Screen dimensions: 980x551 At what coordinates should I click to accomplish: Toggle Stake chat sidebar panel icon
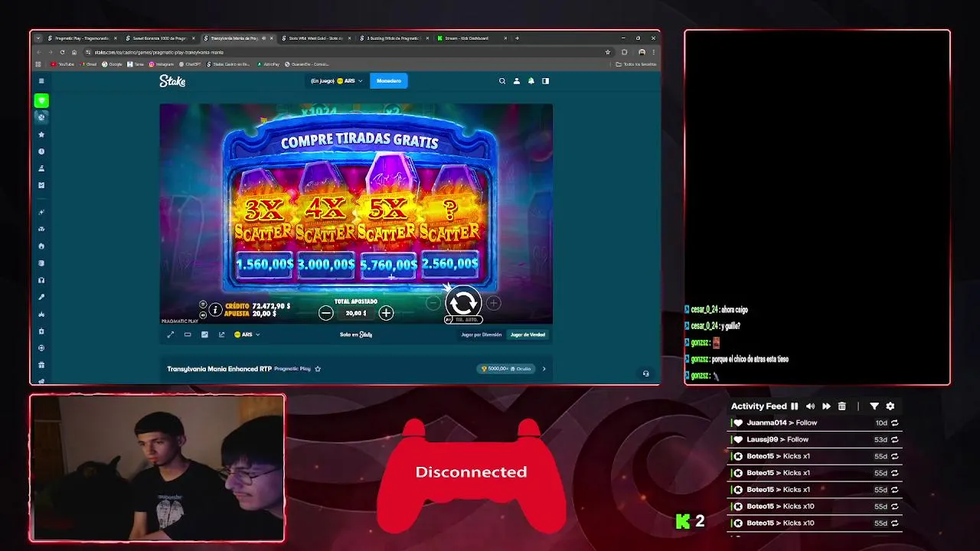(545, 80)
